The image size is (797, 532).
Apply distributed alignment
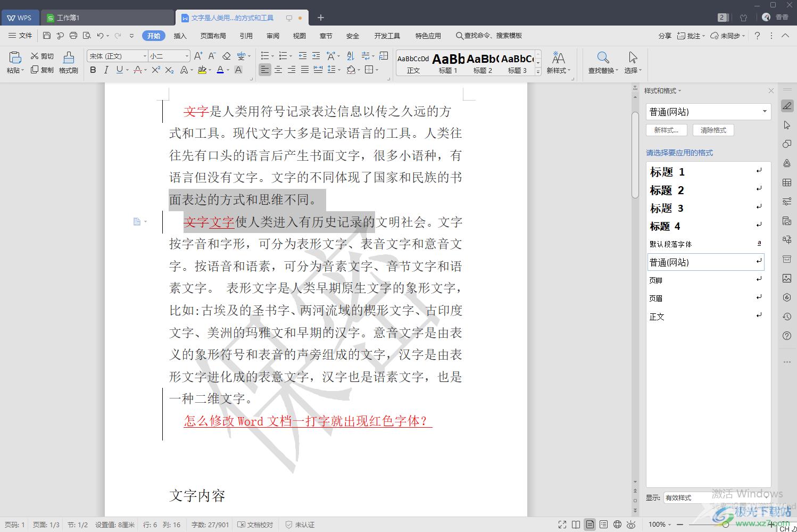[x=318, y=70]
